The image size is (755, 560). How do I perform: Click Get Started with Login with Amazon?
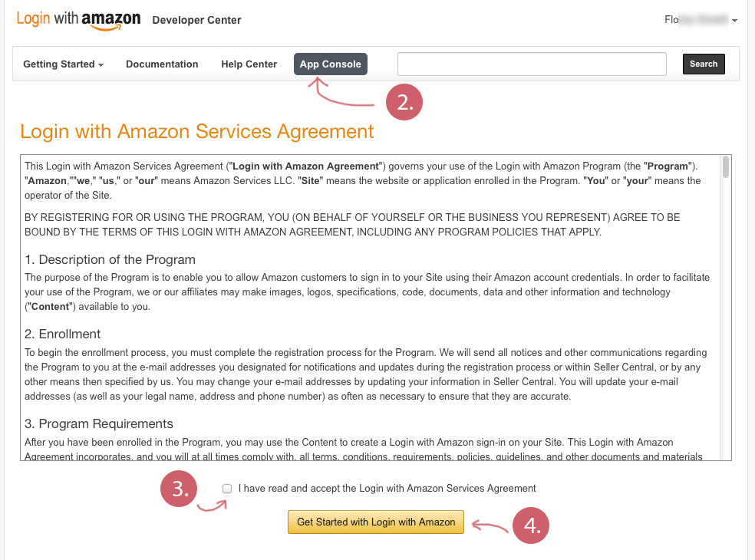click(x=376, y=522)
